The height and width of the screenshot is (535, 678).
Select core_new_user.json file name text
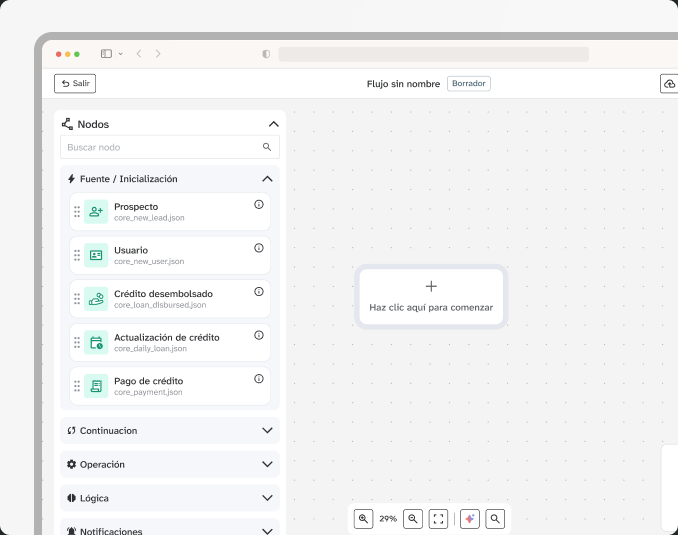(x=149, y=262)
